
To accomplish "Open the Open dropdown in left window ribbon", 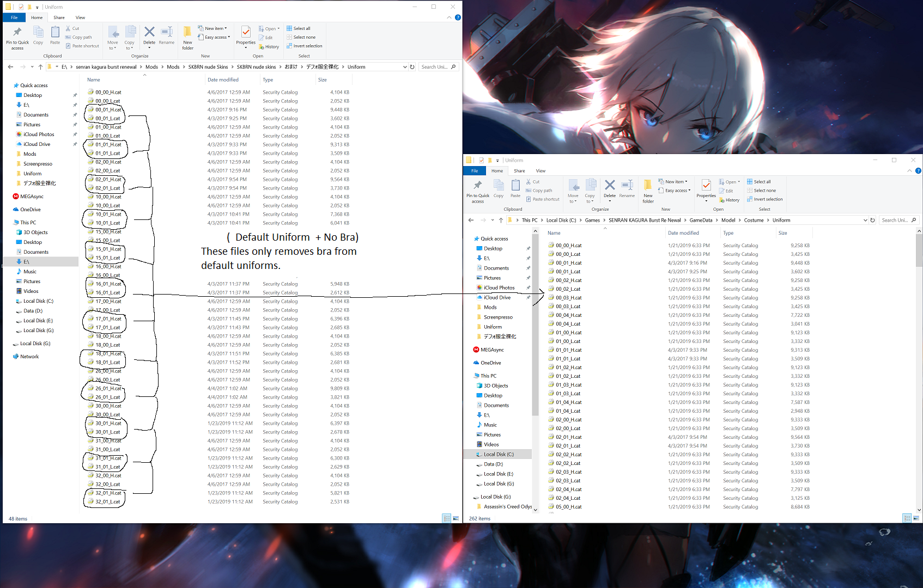I will (270, 29).
